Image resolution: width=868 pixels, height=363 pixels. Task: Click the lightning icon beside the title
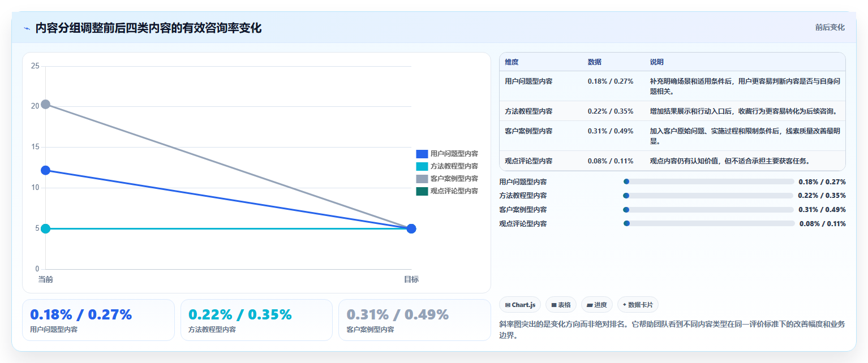(x=27, y=28)
